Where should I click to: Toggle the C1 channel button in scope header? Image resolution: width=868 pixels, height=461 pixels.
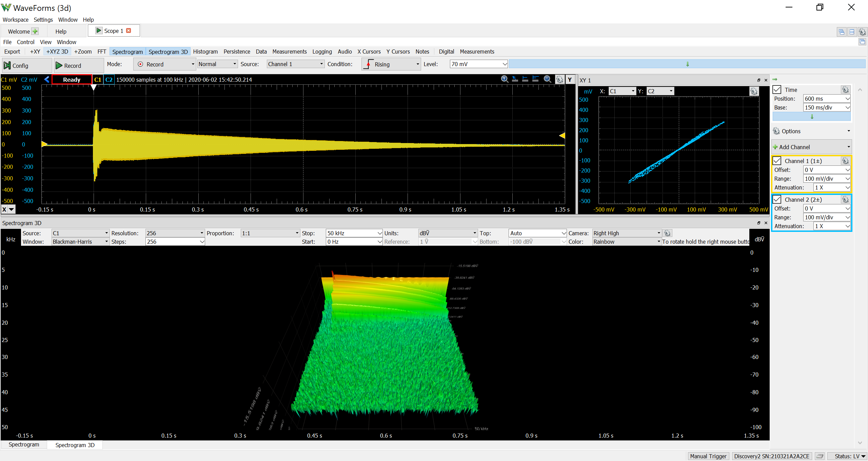tap(98, 79)
